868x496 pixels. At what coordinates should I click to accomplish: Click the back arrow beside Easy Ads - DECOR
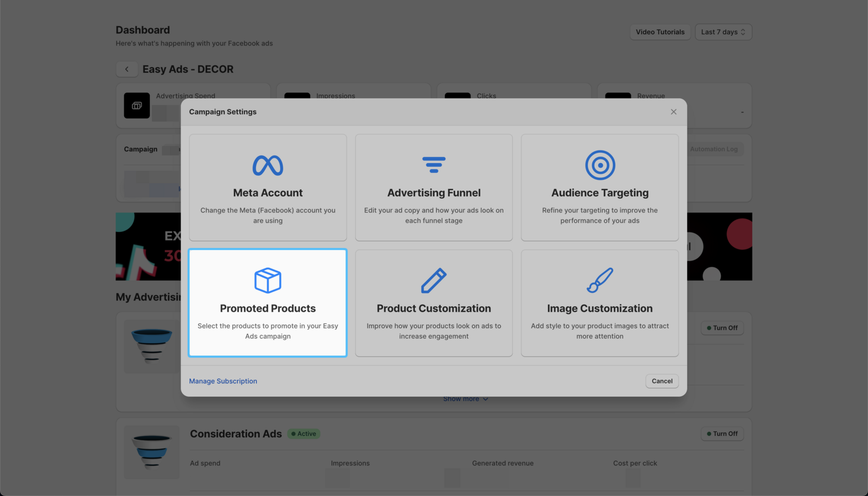[x=126, y=69]
